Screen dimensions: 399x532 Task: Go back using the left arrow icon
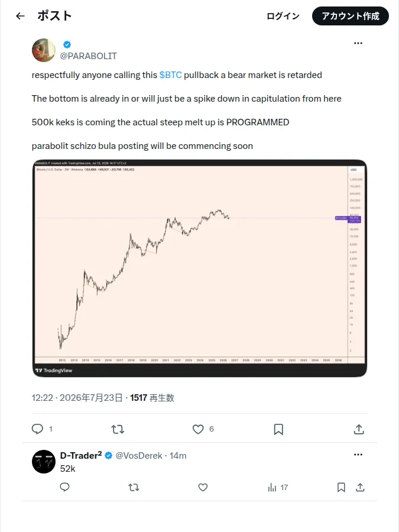point(20,16)
